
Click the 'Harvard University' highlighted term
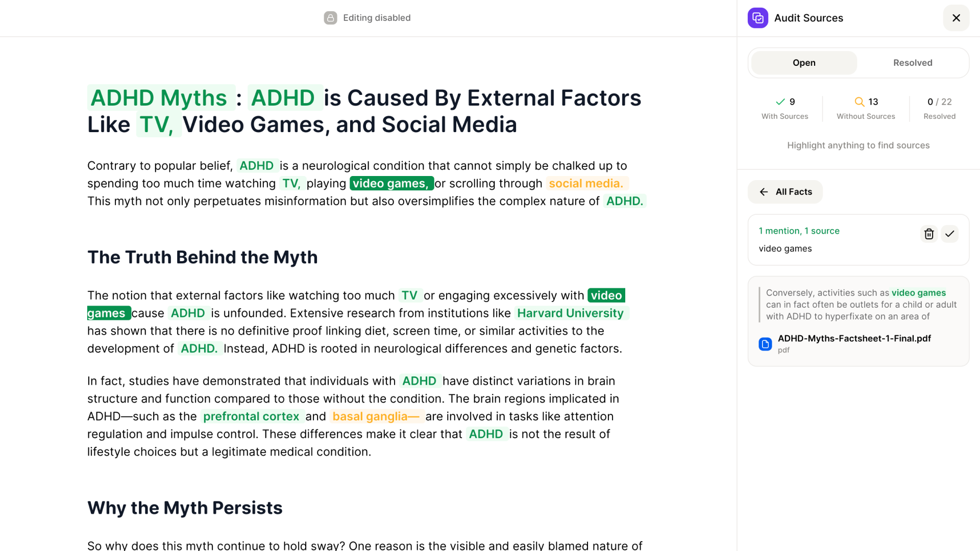tap(570, 313)
